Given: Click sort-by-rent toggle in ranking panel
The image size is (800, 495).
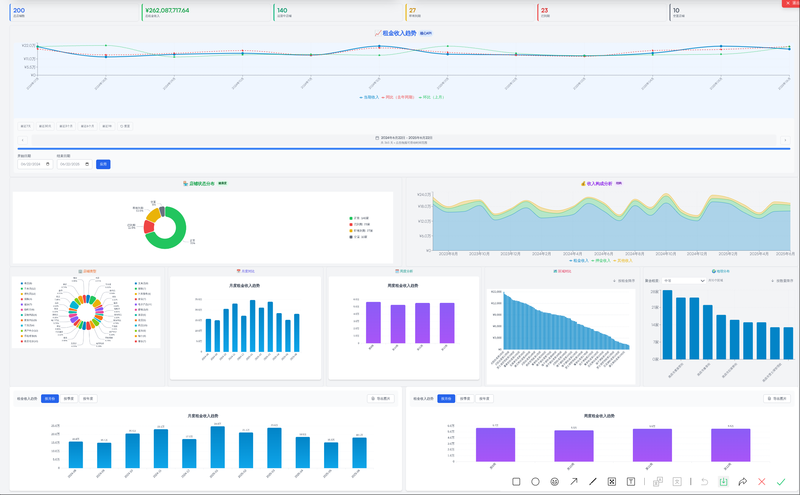Looking at the screenshot, I should point(624,281).
